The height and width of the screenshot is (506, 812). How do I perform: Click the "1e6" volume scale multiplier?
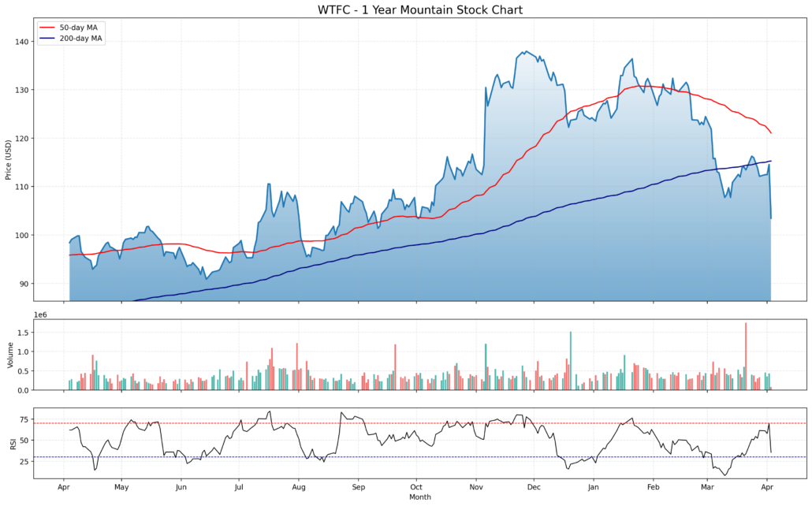pyautogui.click(x=40, y=315)
